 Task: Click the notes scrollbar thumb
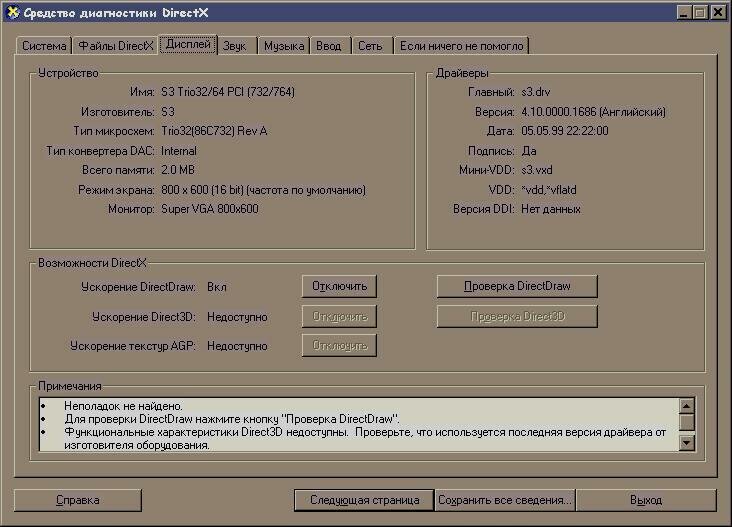[x=686, y=422]
